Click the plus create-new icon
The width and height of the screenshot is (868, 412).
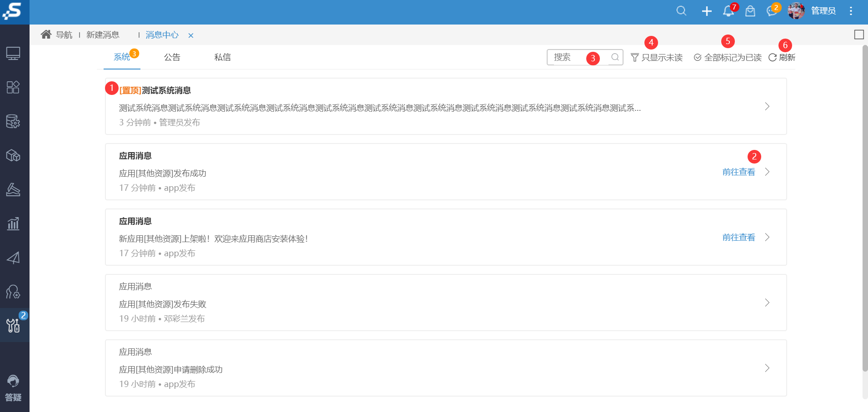707,11
